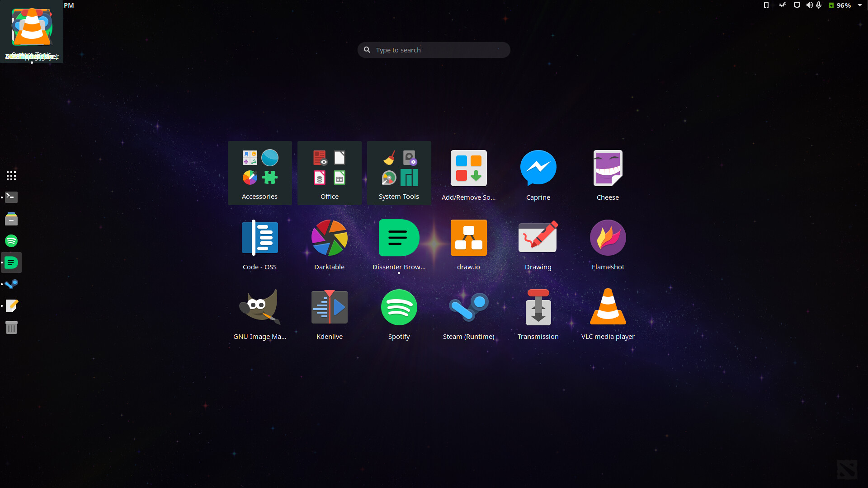
Task: Open the volume speaker tray icon
Action: tap(809, 5)
